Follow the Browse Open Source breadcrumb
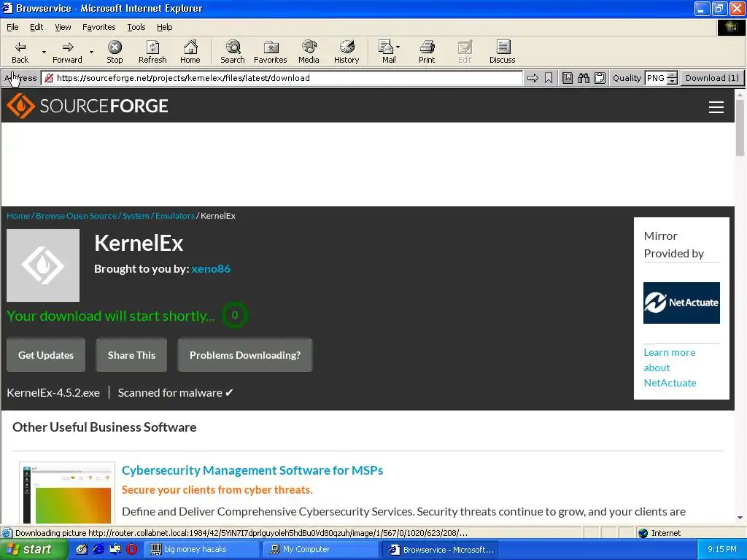 (76, 216)
